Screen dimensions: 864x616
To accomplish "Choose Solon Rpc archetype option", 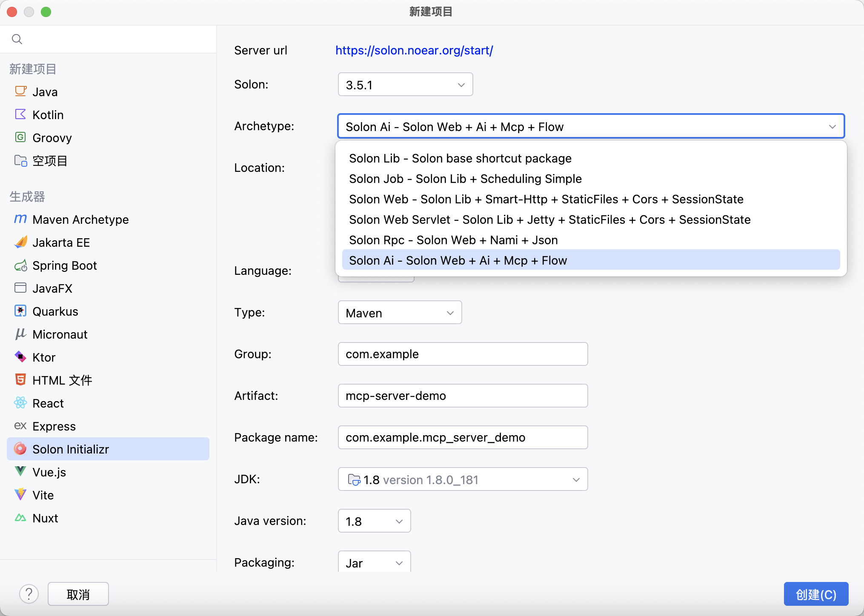I will click(x=453, y=240).
